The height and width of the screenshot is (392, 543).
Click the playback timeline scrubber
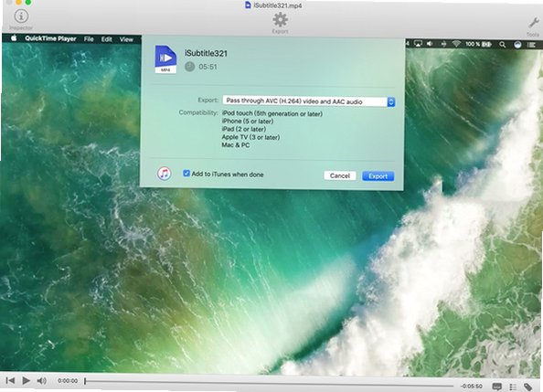coord(269,384)
